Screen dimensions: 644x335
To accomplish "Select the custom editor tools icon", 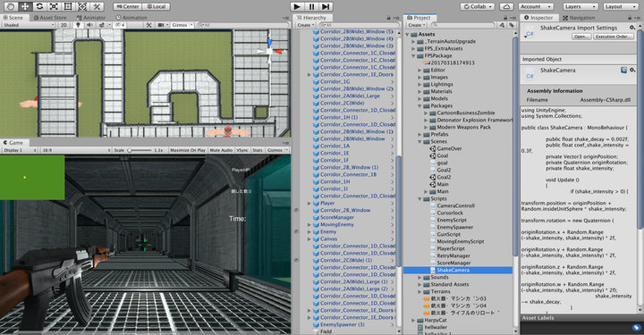I will pyautogui.click(x=97, y=6).
